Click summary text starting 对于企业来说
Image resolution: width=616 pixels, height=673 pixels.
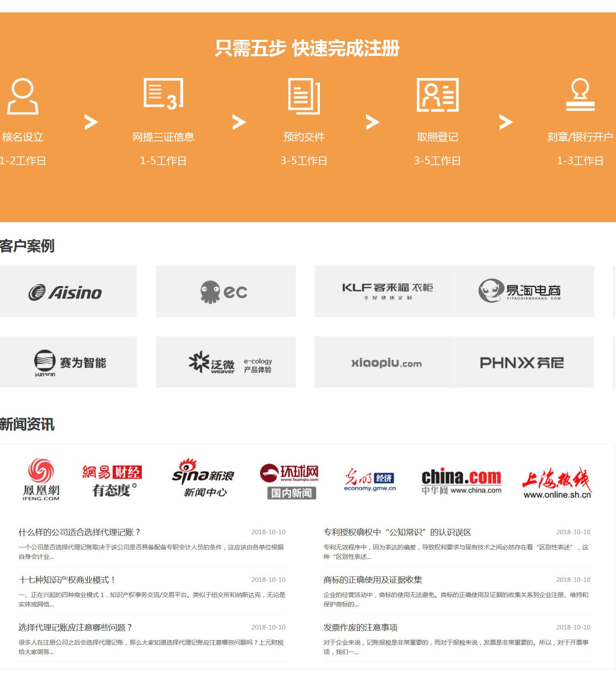pyautogui.click(x=456, y=647)
